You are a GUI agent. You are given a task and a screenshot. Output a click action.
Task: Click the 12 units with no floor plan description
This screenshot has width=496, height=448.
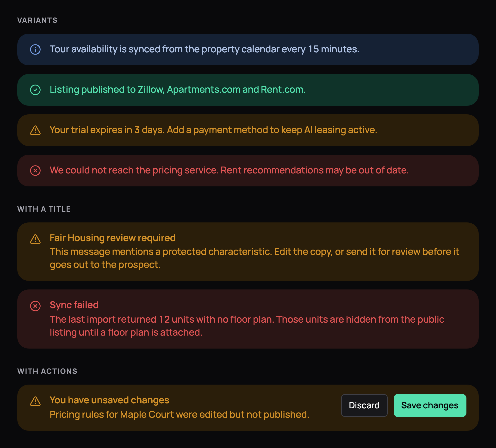(247, 326)
